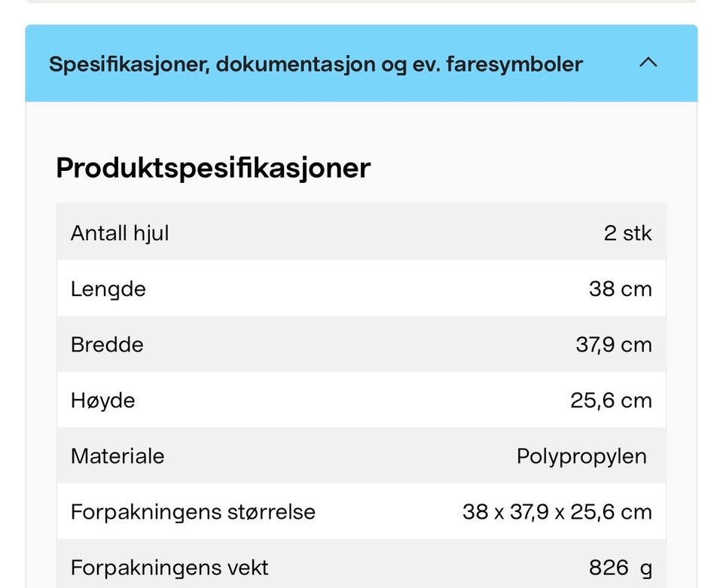Click the 'Forpakningens størrelse' label
This screenshot has width=723, height=588.
(x=193, y=512)
